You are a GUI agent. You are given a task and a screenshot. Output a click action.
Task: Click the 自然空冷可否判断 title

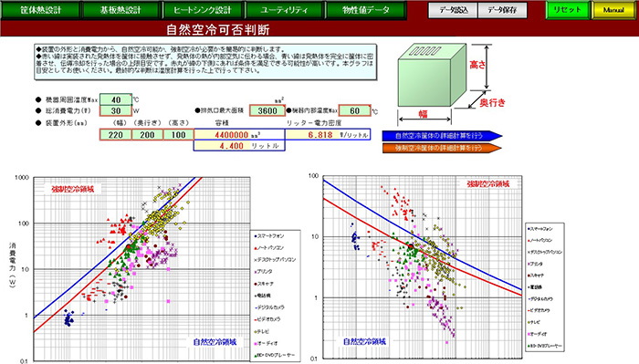217,29
